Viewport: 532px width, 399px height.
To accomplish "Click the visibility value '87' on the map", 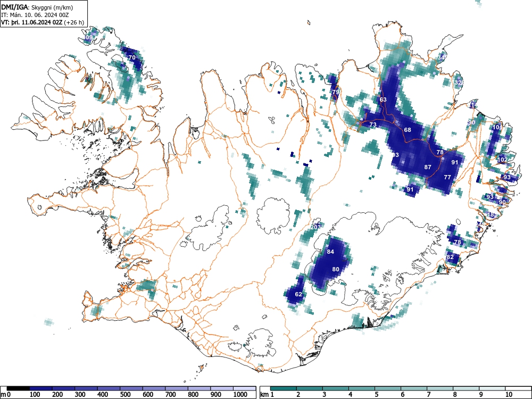I will [x=428, y=167].
